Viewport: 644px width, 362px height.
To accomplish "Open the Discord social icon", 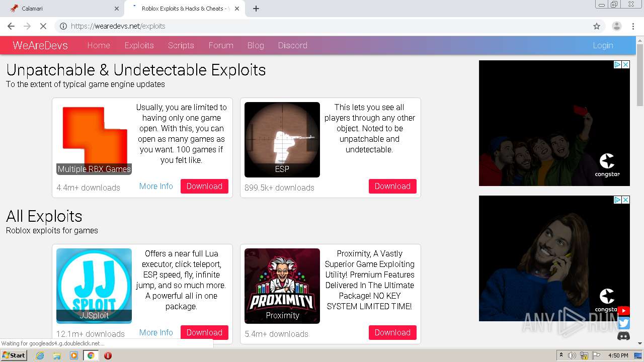I will pos(623,336).
